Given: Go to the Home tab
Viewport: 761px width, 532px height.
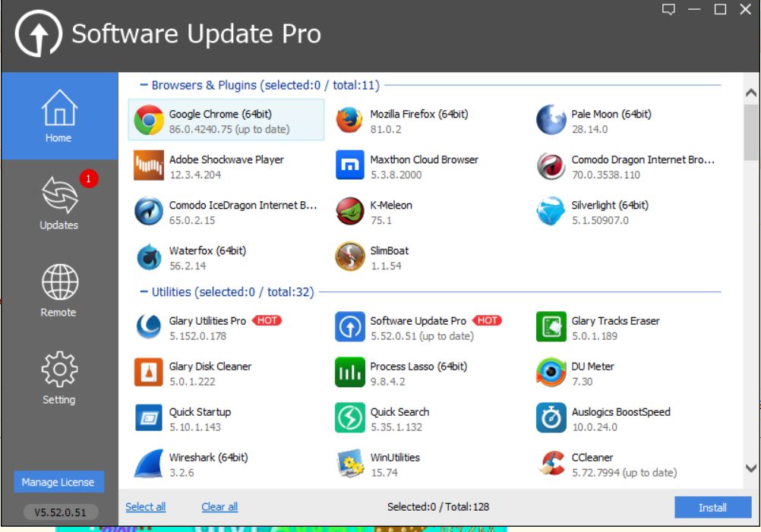Looking at the screenshot, I should [x=59, y=116].
